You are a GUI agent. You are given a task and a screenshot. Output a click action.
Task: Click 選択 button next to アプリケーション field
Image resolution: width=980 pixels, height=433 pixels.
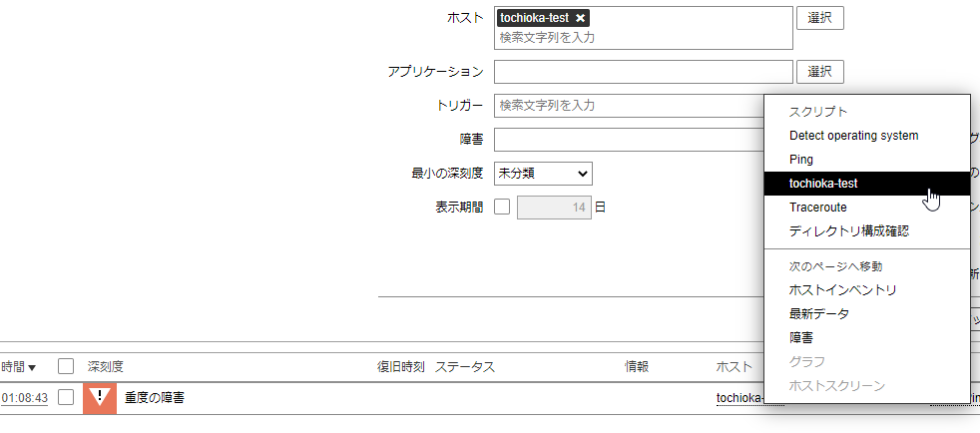coord(819,72)
